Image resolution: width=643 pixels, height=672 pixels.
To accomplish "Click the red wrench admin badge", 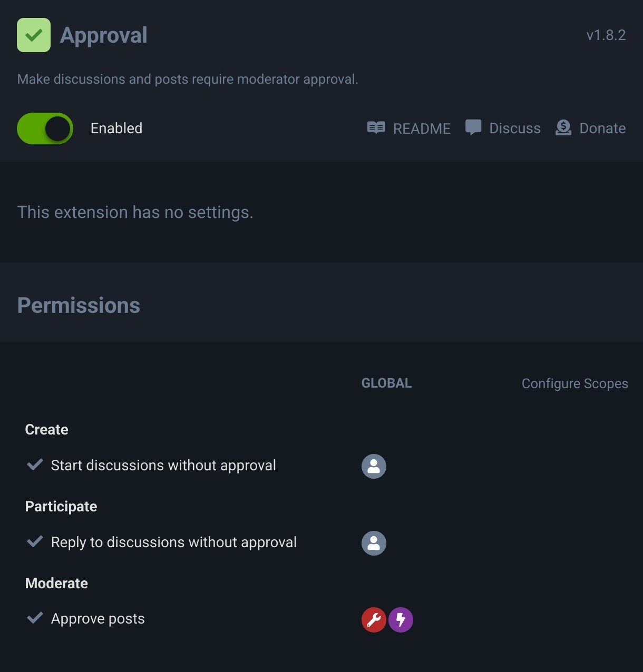I will pos(374,620).
